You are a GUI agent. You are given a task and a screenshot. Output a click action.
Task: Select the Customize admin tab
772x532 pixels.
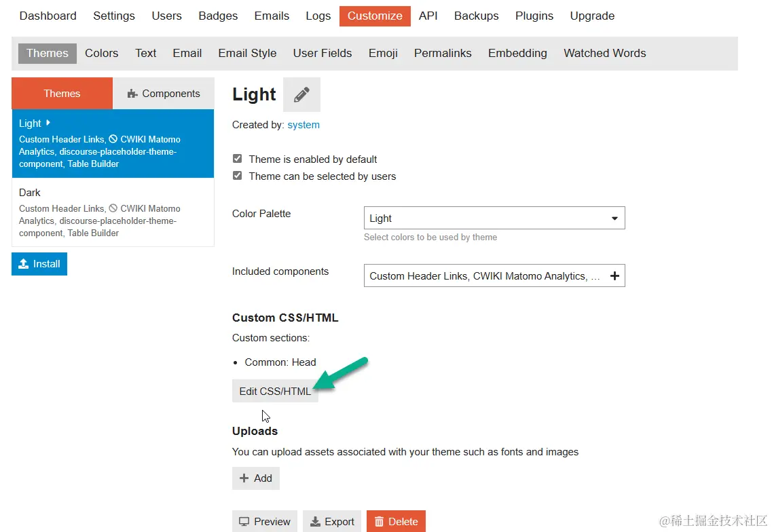[375, 16]
